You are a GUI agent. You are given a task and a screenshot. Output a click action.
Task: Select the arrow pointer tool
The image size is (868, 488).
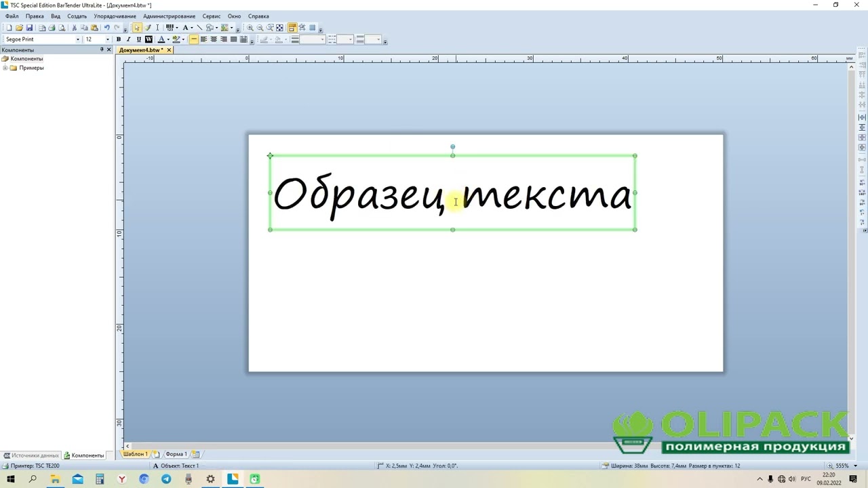pyautogui.click(x=137, y=28)
